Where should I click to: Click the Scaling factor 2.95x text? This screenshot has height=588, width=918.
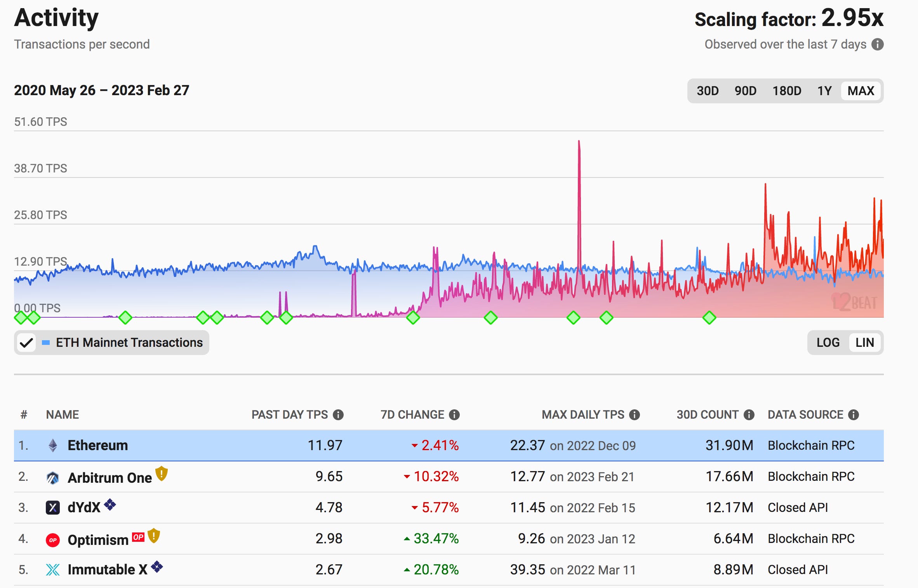pyautogui.click(x=789, y=18)
